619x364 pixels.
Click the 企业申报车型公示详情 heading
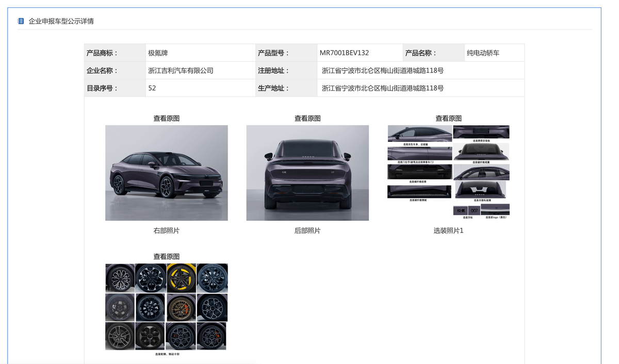(x=61, y=21)
